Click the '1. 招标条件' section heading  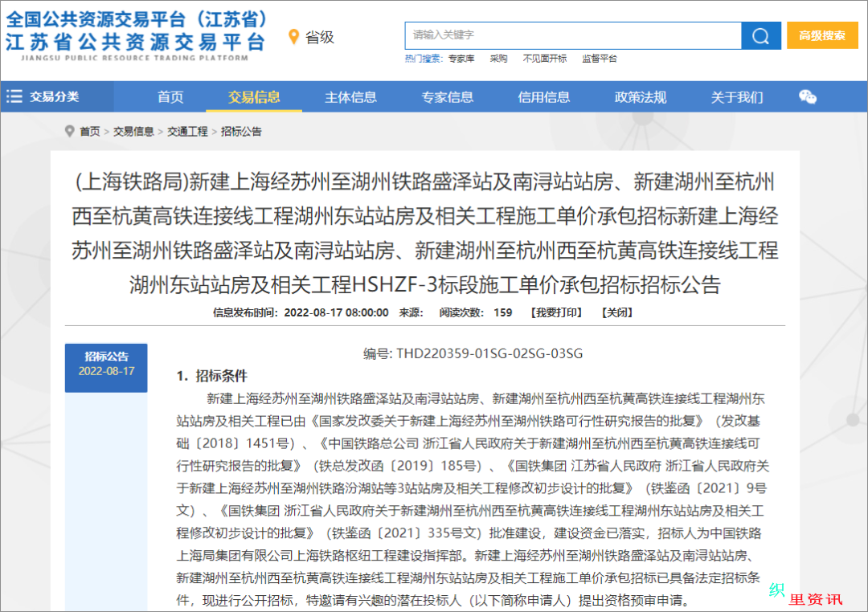[211, 376]
